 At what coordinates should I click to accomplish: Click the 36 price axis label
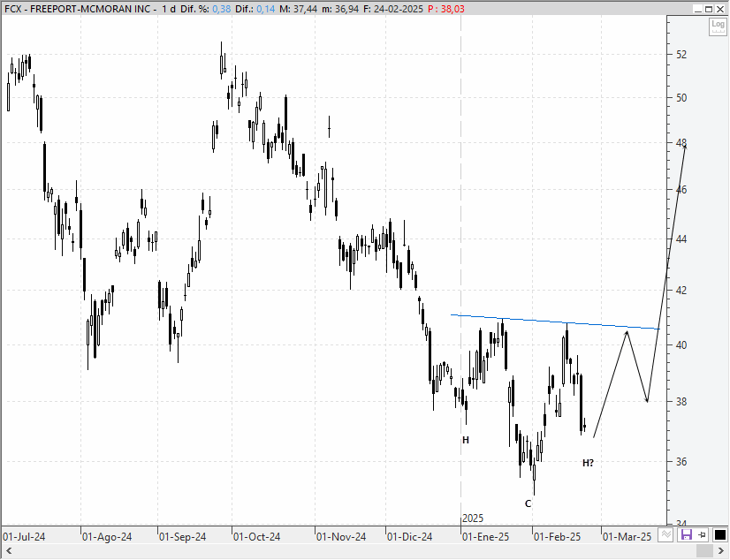(681, 461)
